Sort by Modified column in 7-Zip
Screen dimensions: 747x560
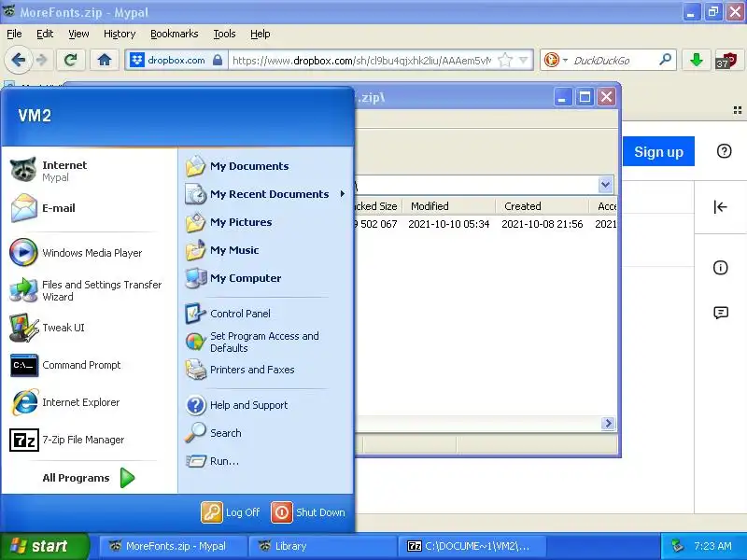pyautogui.click(x=449, y=206)
